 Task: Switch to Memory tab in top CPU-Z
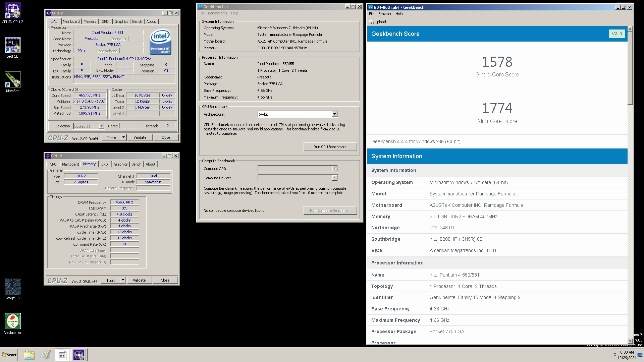click(90, 21)
